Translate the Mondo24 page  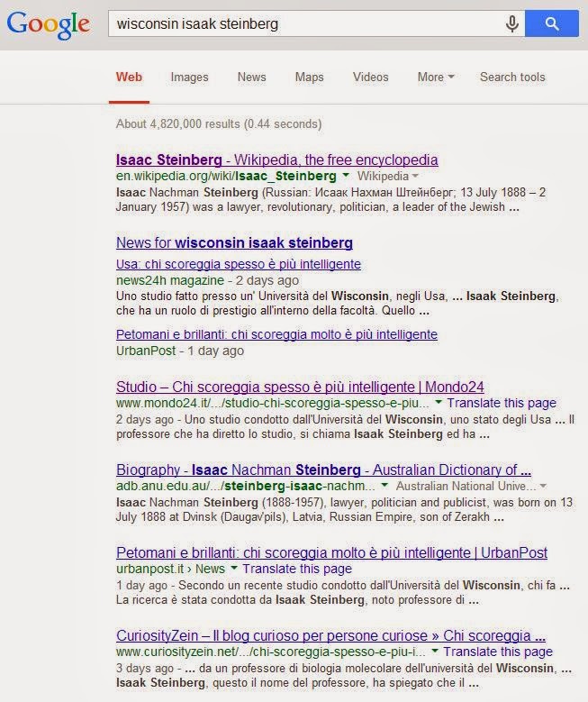click(x=502, y=403)
